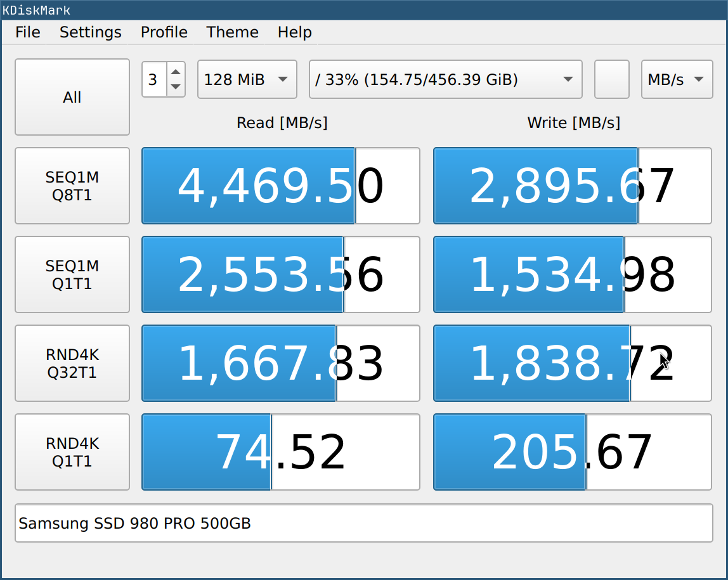The image size is (728, 580).
Task: Click SEQ1M Q8T1 write result 2,895.67
Action: 573,186
